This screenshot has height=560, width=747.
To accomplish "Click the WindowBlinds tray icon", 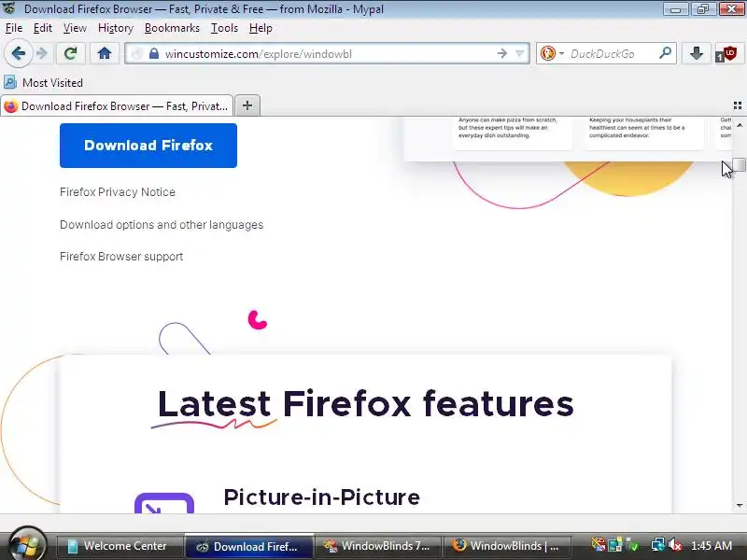I will 598,545.
